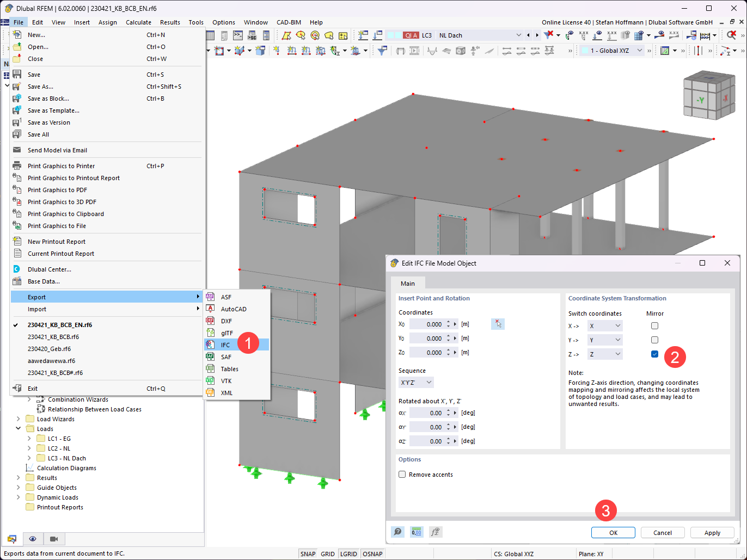Click the pick insert point graphically icon
The width and height of the screenshot is (747, 560).
click(x=498, y=324)
